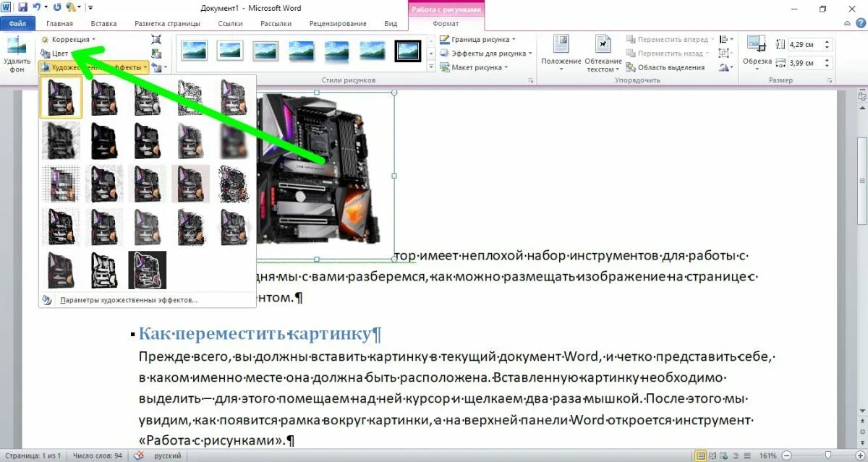Open Параметры художественных эффектов option
This screenshot has width=868, height=462.
[x=129, y=300]
